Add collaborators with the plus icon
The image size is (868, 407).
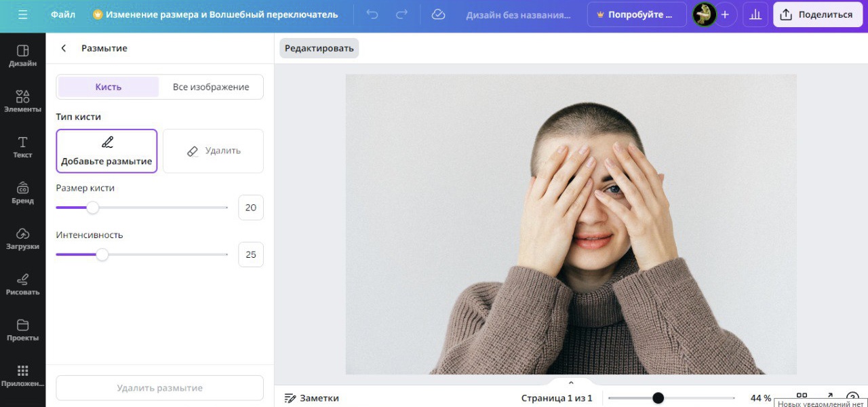(x=725, y=14)
